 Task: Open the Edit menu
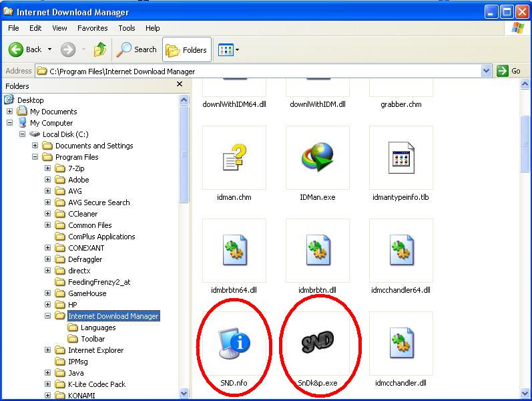(35, 28)
